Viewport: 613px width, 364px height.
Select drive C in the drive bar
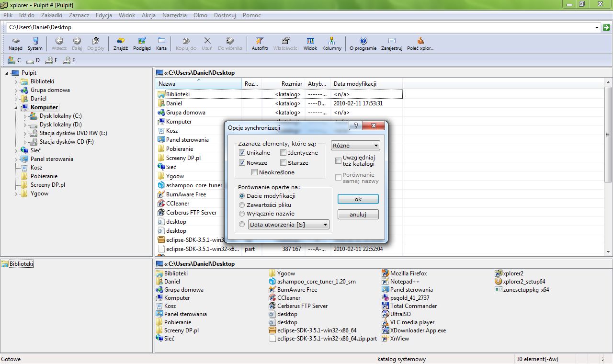click(x=14, y=60)
